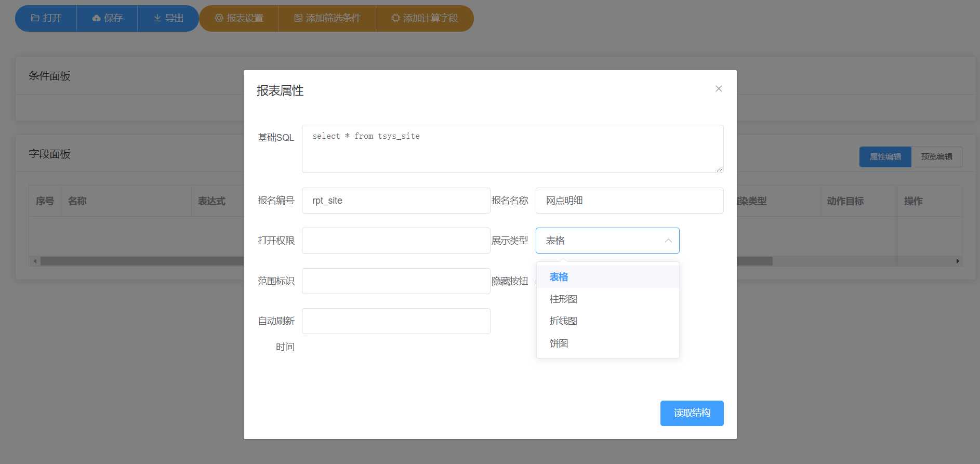Click the 打开权限 input field
Screen dimensions: 980x464
coord(396,241)
